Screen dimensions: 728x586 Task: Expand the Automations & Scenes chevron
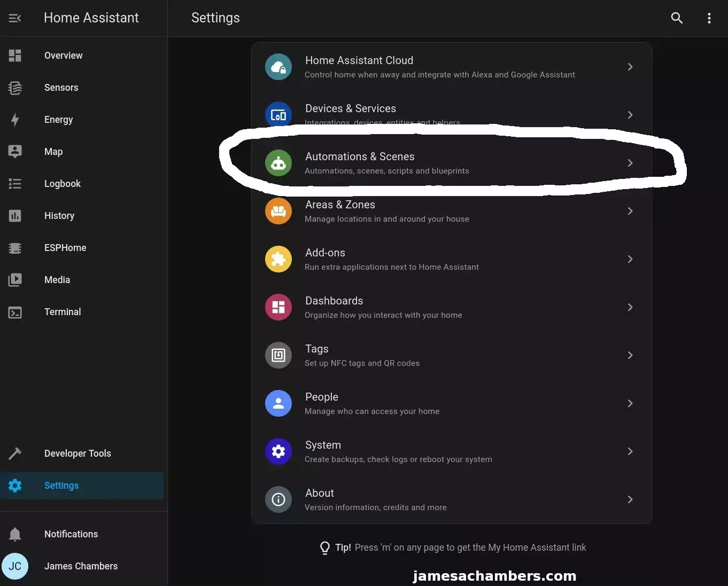[x=630, y=163]
